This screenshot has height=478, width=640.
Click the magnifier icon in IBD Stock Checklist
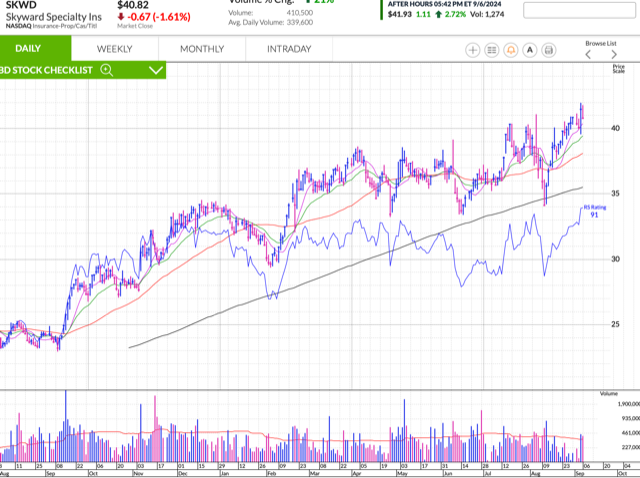[107, 70]
